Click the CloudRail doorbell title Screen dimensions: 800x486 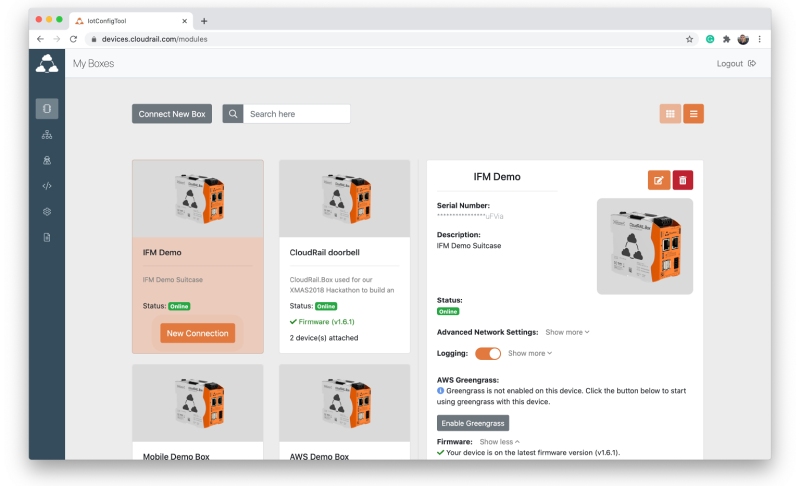(x=324, y=252)
